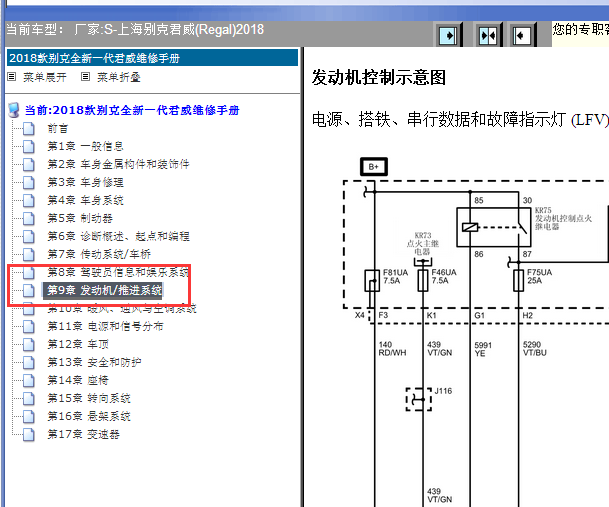Click the F46UA 7.5A fuse label
The image size is (609, 507).
click(x=444, y=276)
